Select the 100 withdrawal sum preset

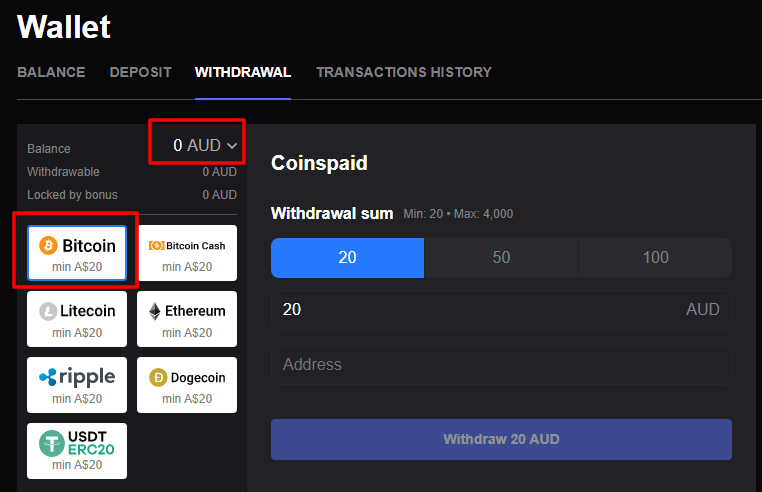(655, 257)
